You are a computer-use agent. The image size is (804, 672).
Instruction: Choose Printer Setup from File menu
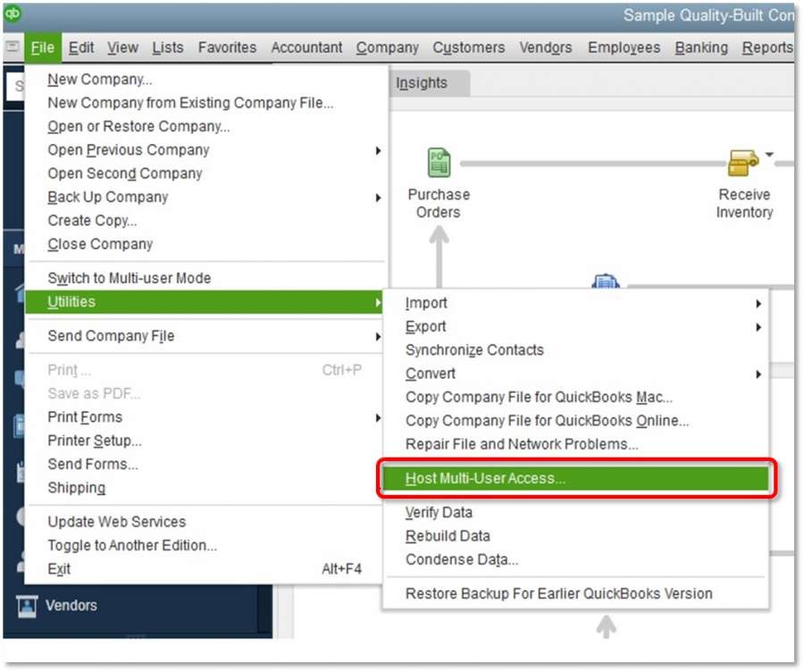click(94, 441)
